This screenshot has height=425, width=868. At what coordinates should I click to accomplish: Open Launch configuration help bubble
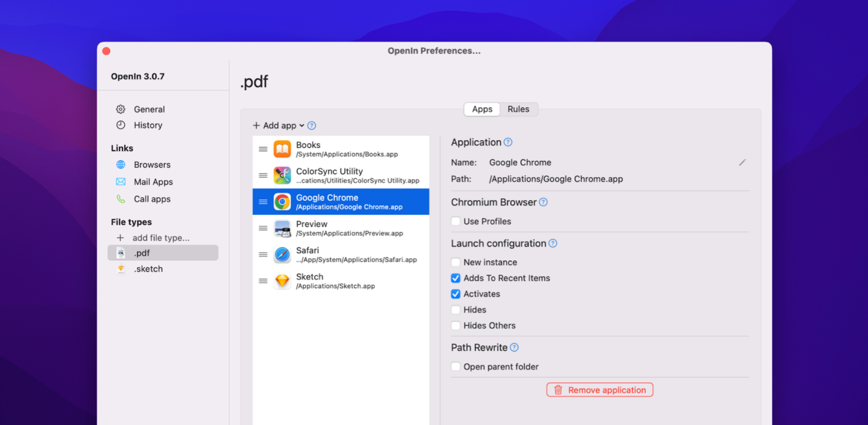553,243
